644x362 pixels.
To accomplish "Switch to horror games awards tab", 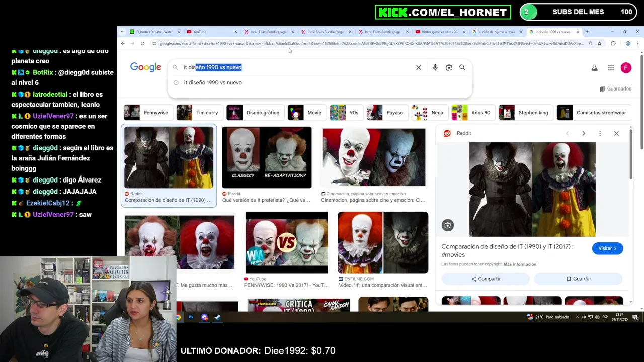I will tap(440, 32).
